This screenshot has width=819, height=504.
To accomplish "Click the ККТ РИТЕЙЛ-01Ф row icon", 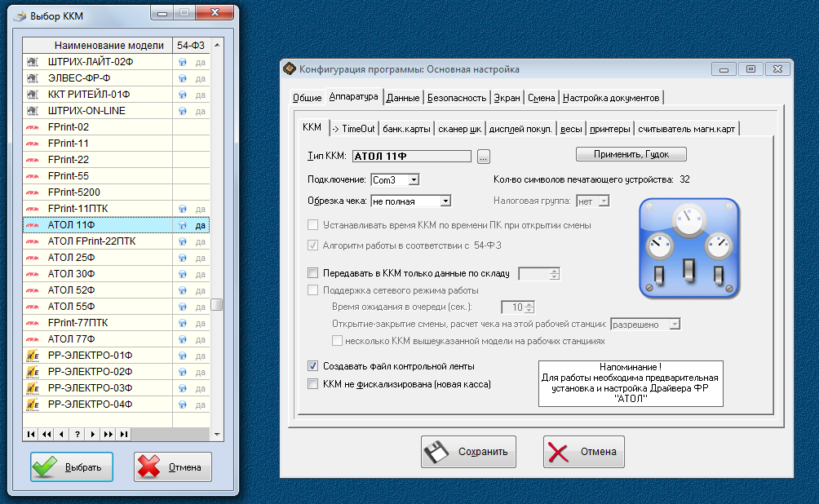I will click(x=33, y=95).
